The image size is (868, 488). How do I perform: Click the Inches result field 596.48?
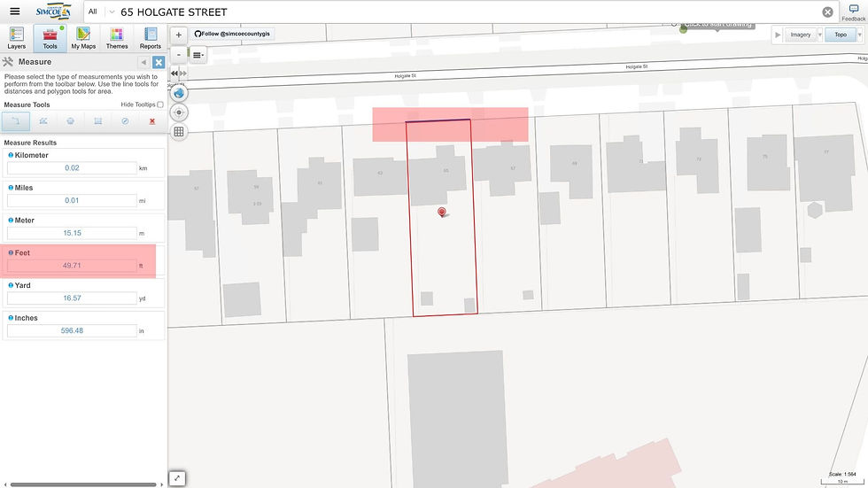[x=72, y=331]
